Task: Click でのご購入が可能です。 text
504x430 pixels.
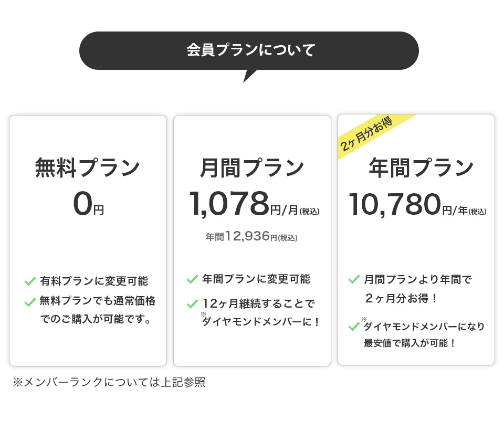Action: pyautogui.click(x=96, y=319)
